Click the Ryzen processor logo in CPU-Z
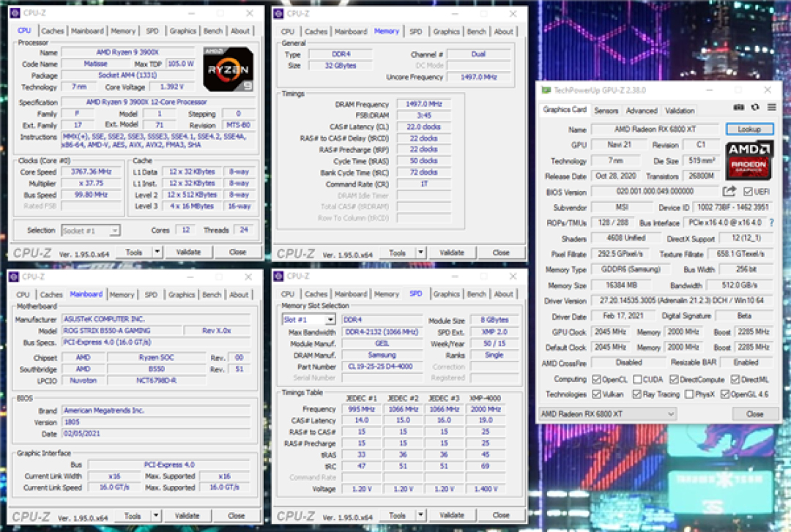 (x=228, y=69)
